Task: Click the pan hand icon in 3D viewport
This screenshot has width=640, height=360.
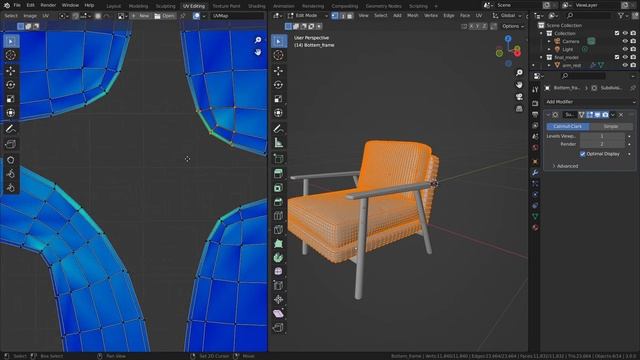Action: pos(519,84)
